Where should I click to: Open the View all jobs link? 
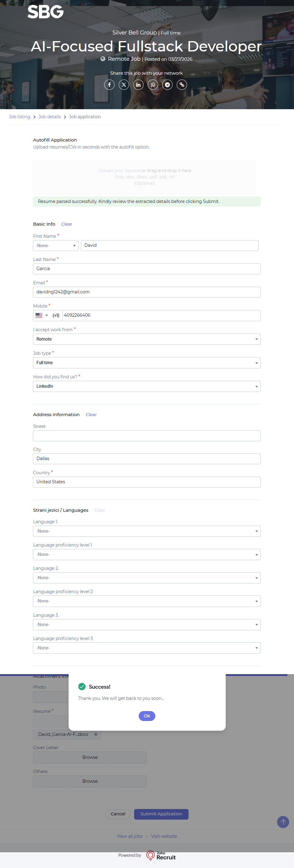pos(130,836)
